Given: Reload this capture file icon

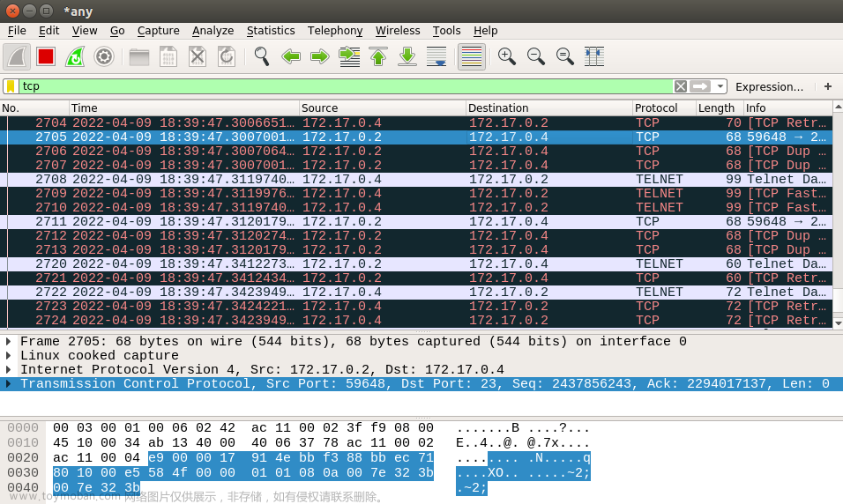Looking at the screenshot, I should point(227,56).
